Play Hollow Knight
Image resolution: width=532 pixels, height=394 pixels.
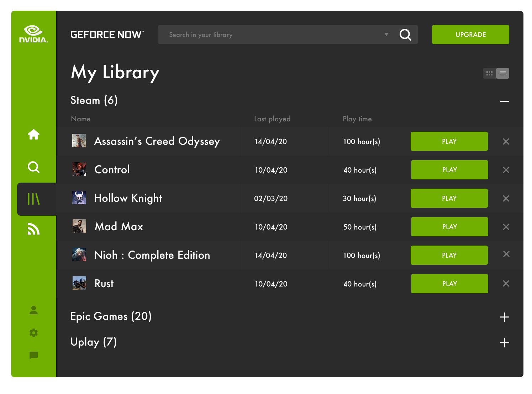pyautogui.click(x=449, y=198)
